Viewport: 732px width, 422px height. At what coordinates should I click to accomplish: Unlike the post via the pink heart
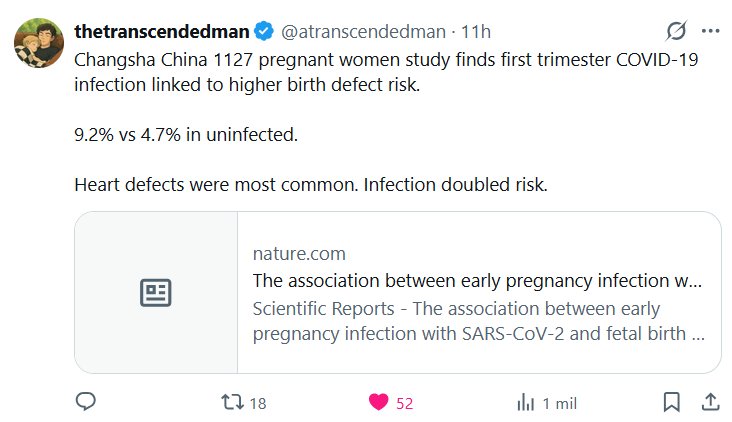pyautogui.click(x=378, y=402)
